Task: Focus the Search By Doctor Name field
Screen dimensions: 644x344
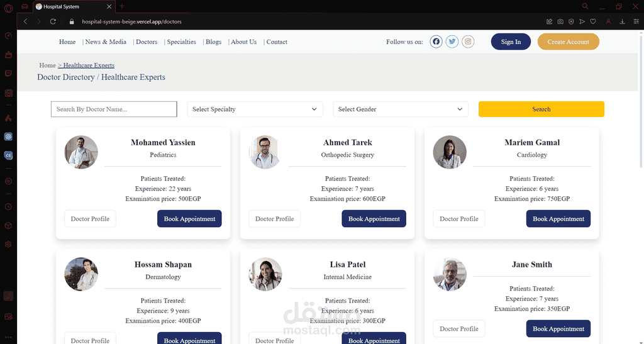Action: tap(114, 109)
